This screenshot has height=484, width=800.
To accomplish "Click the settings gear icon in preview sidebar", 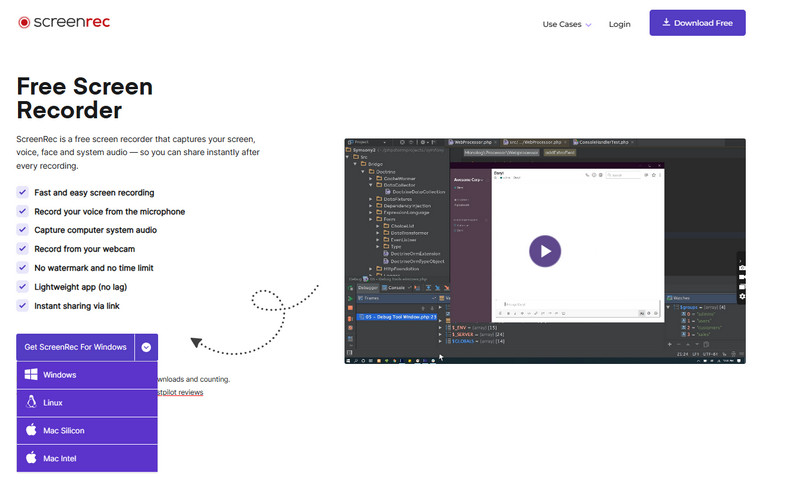I will click(x=742, y=296).
